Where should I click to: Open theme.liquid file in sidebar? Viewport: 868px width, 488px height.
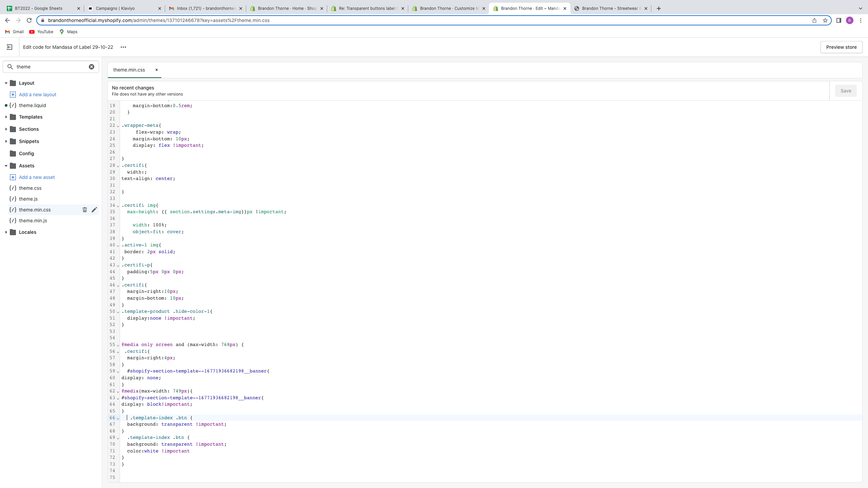click(x=32, y=105)
